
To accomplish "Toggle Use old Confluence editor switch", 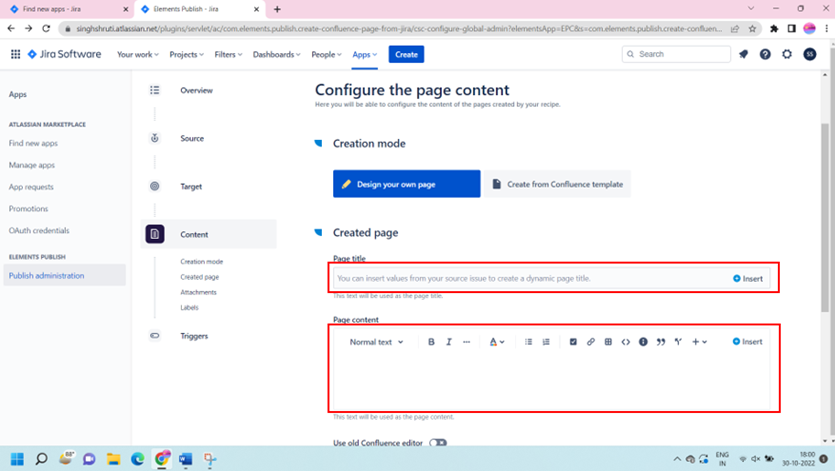I will coord(438,443).
